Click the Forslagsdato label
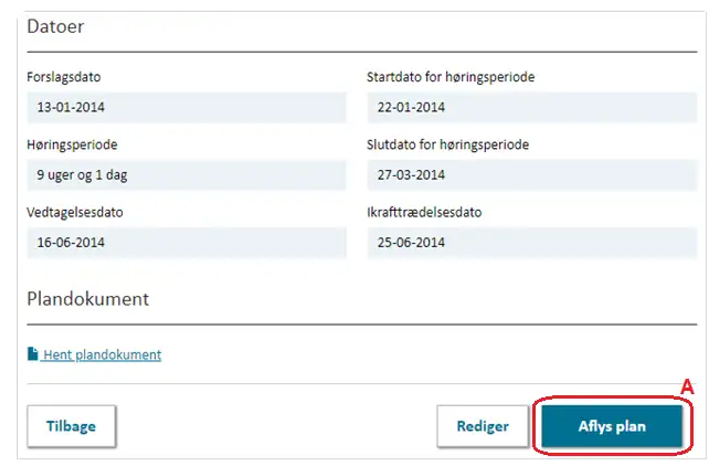Image resolution: width=719 pixels, height=463 pixels. tap(64, 77)
